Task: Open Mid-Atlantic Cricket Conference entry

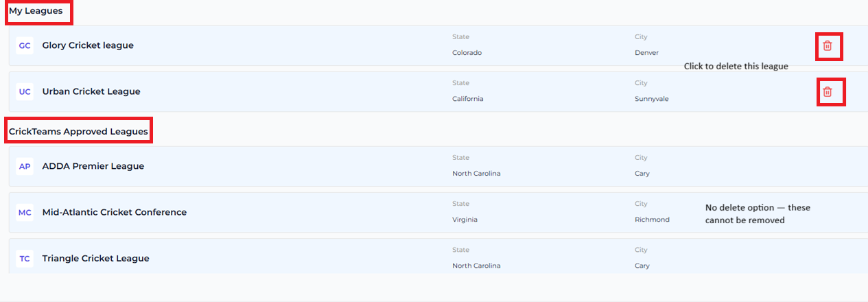Action: point(115,213)
